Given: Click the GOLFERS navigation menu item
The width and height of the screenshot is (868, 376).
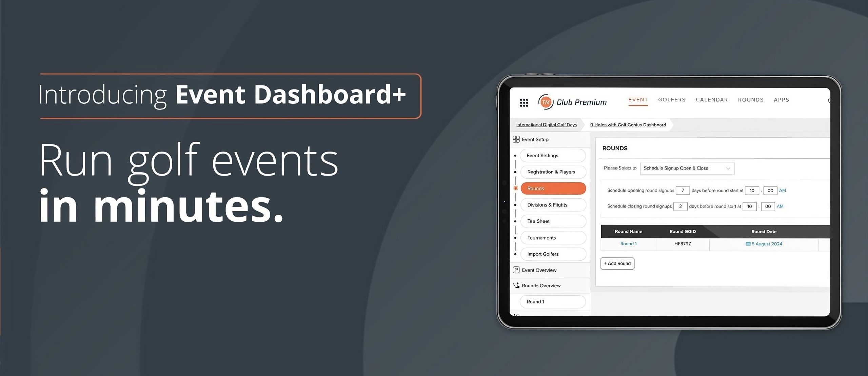Looking at the screenshot, I should tap(672, 100).
